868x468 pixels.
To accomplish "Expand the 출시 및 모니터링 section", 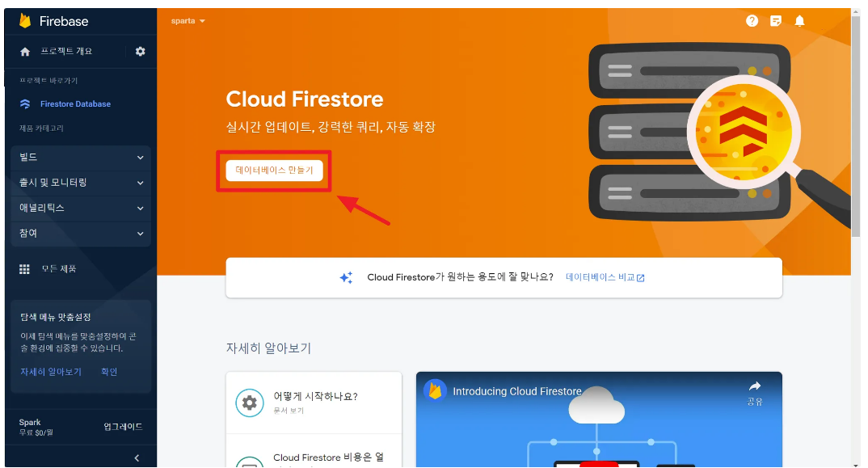I will pyautogui.click(x=81, y=183).
